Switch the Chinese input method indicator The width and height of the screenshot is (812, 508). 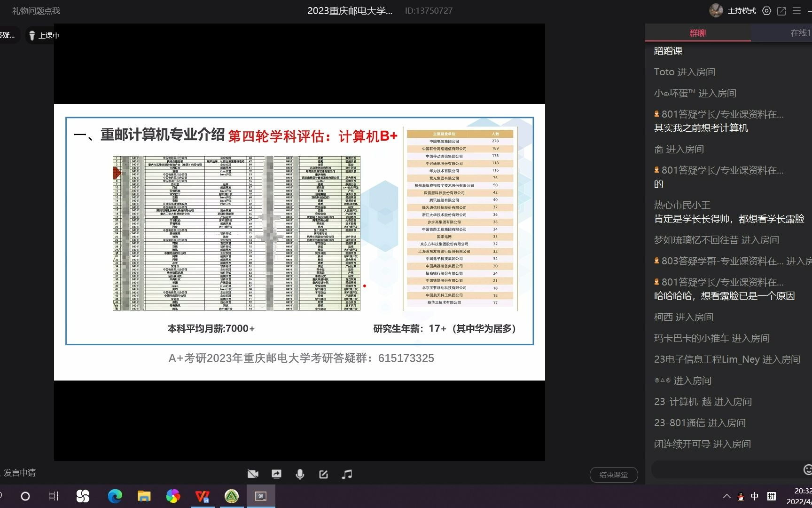tap(754, 496)
